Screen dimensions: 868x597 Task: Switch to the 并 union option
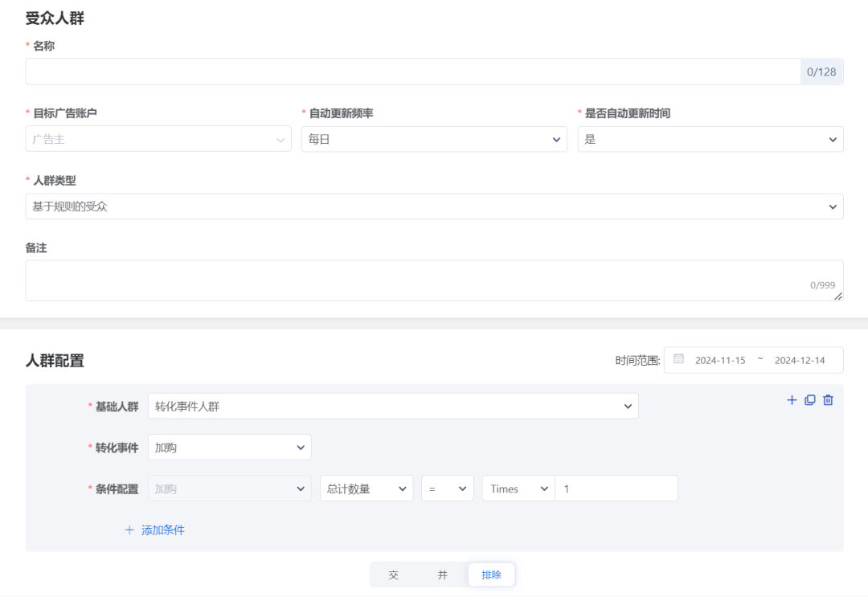click(443, 574)
